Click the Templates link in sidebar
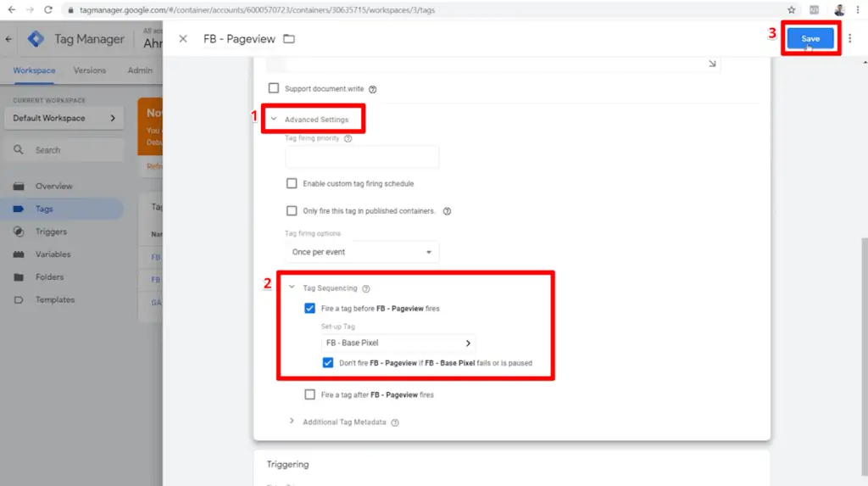 (55, 299)
